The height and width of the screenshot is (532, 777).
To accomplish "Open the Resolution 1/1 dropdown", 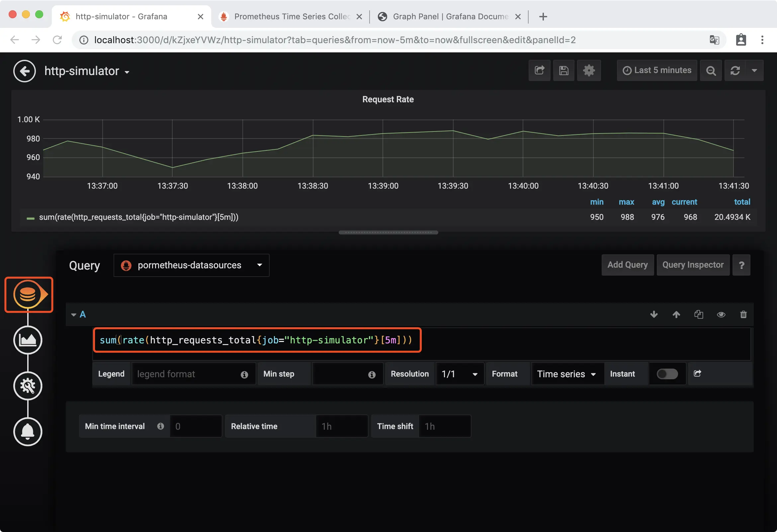I will [460, 374].
